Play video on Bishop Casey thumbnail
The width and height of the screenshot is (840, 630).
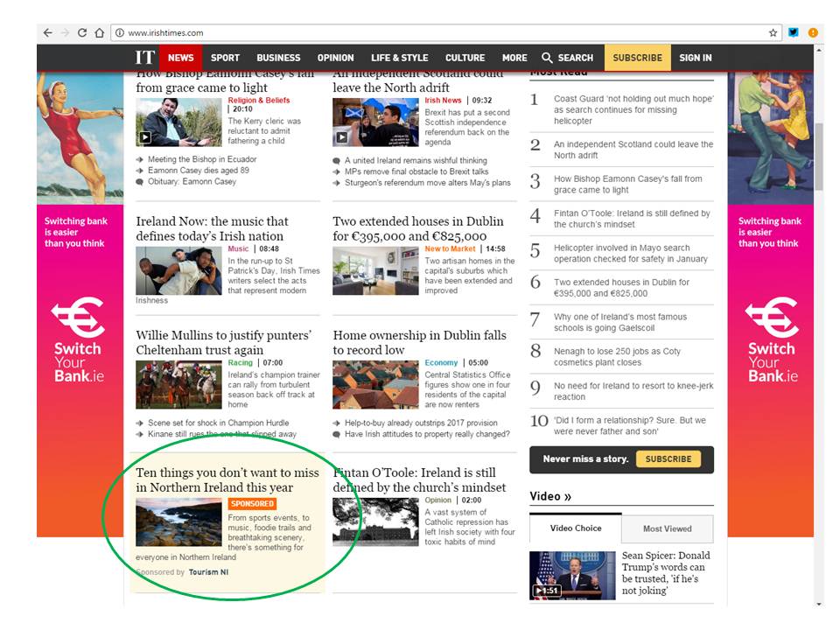click(145, 137)
